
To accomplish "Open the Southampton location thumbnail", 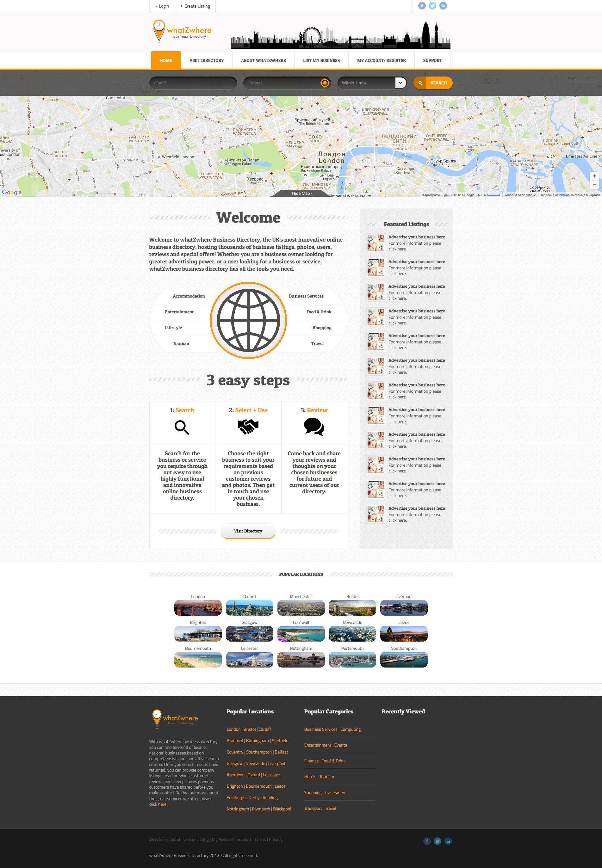I will pos(404,660).
